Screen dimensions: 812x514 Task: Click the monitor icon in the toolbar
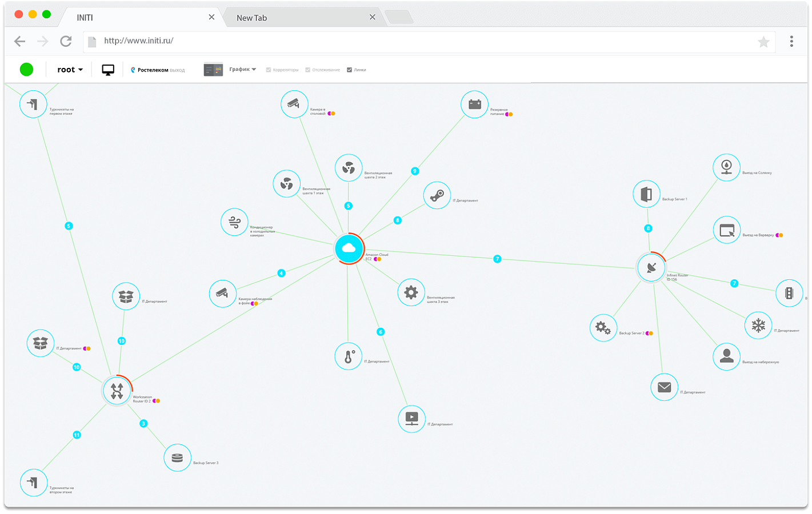(x=108, y=70)
